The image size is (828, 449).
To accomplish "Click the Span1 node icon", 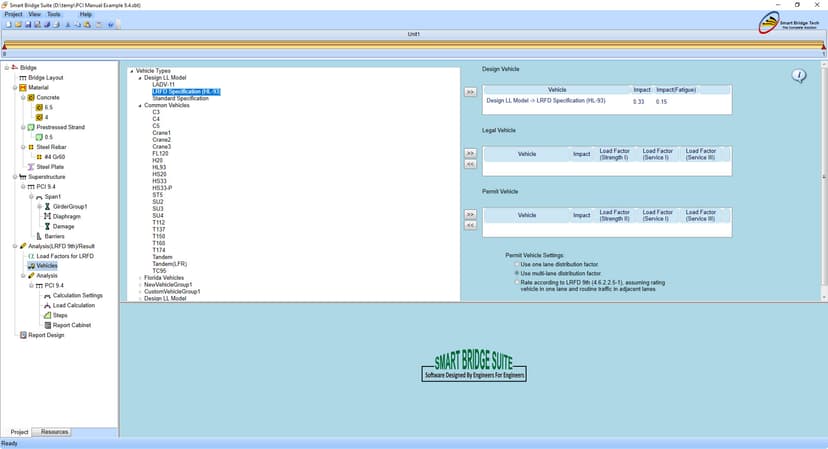I will (39, 197).
